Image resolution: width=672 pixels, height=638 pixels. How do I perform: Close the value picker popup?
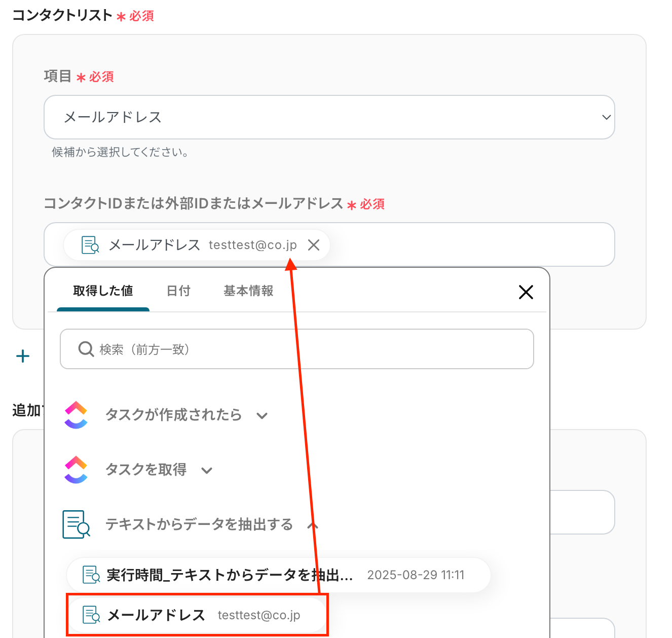click(x=526, y=292)
